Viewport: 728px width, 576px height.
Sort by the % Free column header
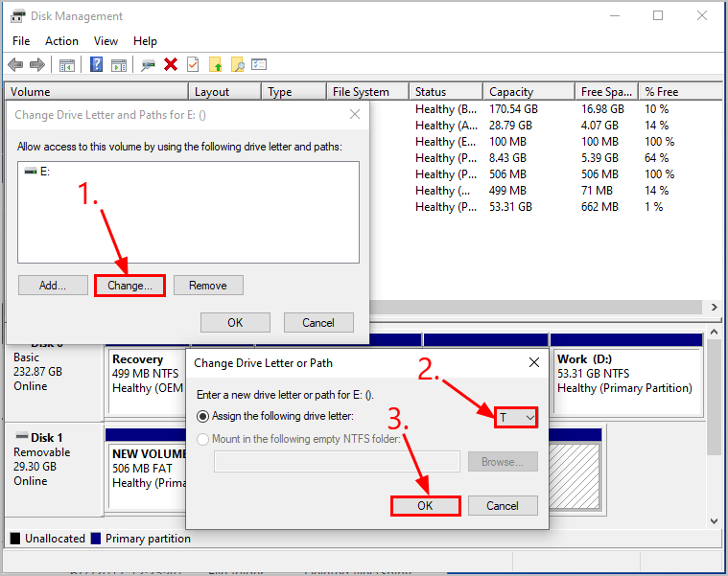[x=680, y=92]
